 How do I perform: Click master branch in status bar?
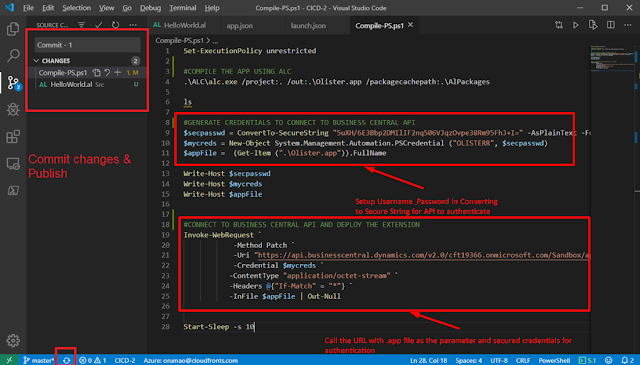pos(38,360)
